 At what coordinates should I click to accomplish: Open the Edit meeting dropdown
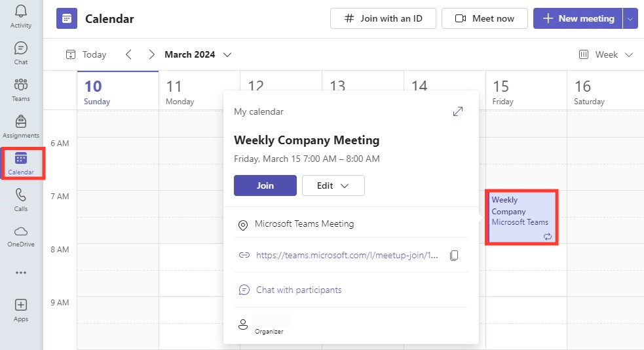(333, 185)
